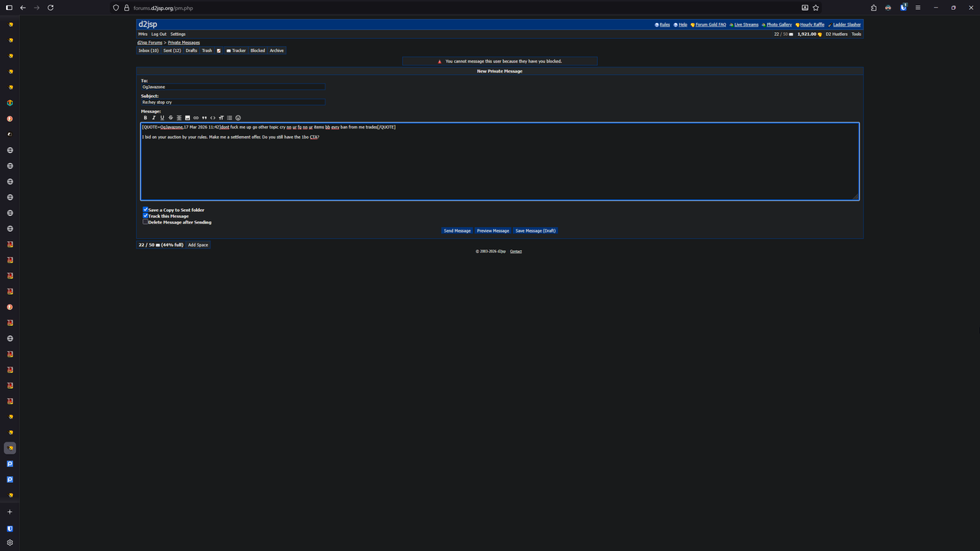
Task: Open the emoji smiley picker
Action: [x=238, y=118]
